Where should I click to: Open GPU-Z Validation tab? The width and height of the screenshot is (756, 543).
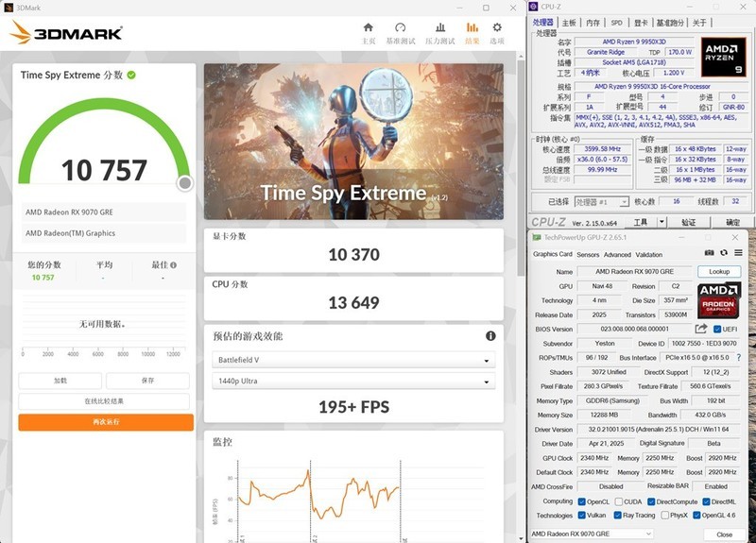click(648, 254)
